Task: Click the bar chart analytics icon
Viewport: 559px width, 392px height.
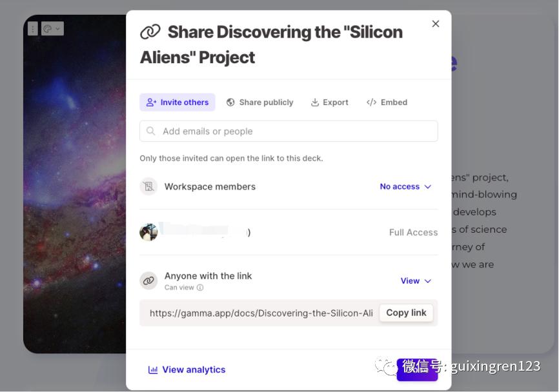Action: point(153,370)
